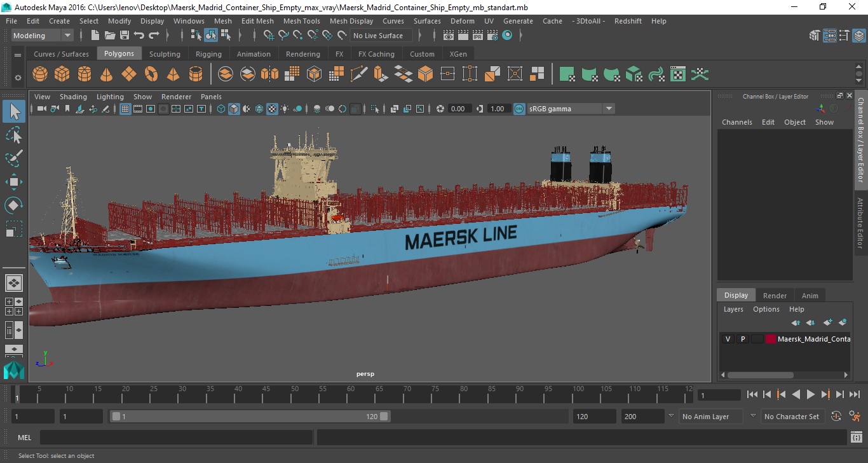Viewport: 868px width, 463px height.
Task: Activate the Lasso select tool
Action: [x=14, y=135]
